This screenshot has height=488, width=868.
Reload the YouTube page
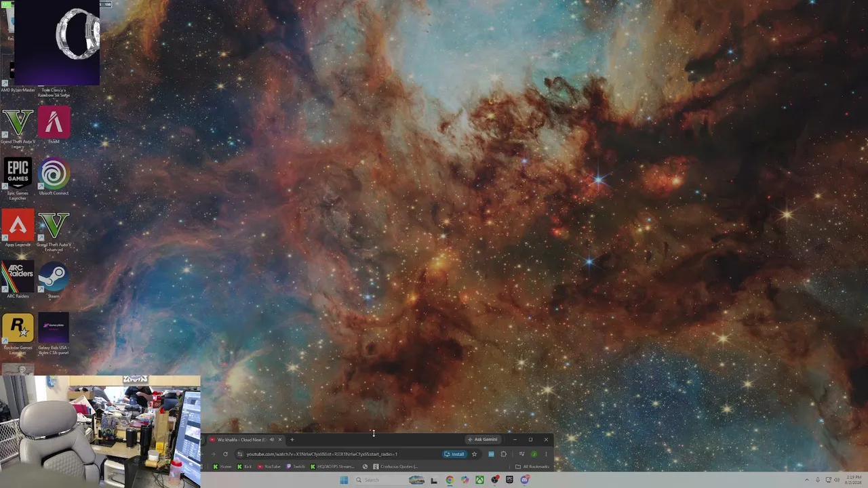click(225, 454)
